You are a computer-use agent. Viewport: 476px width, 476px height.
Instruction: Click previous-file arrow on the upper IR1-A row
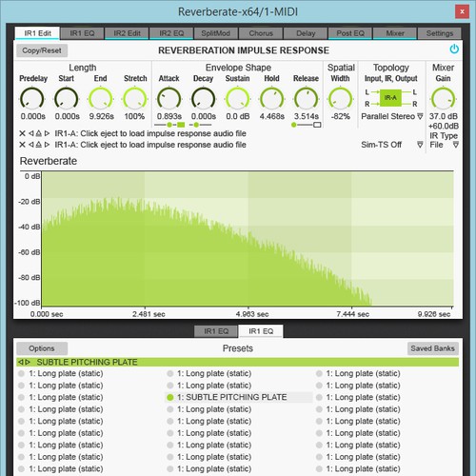tap(31, 133)
